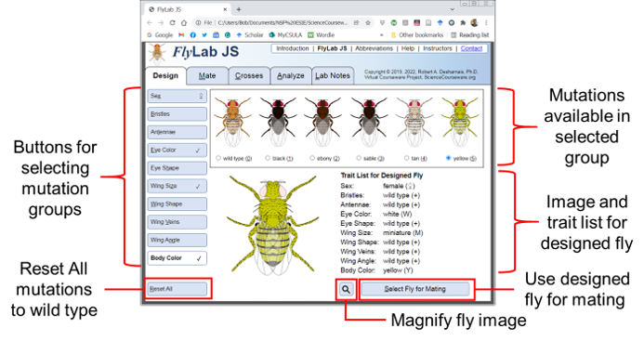Go forward in the browser
Screen dimensions: 644x341
tap(161, 23)
